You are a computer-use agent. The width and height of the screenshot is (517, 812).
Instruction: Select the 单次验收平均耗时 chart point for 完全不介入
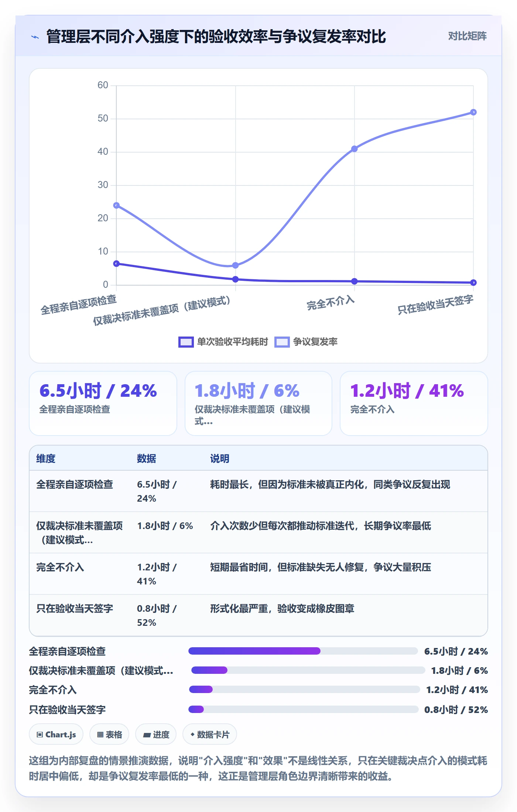pyautogui.click(x=355, y=281)
